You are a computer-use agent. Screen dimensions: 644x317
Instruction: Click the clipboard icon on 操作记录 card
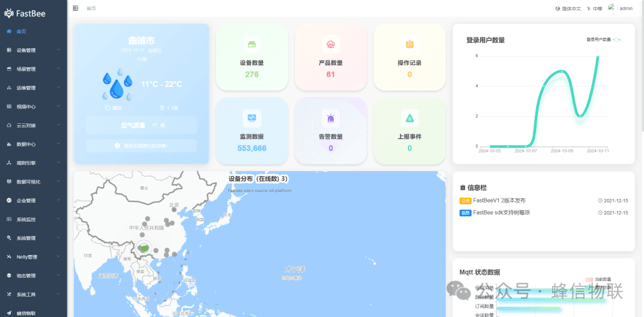click(410, 44)
